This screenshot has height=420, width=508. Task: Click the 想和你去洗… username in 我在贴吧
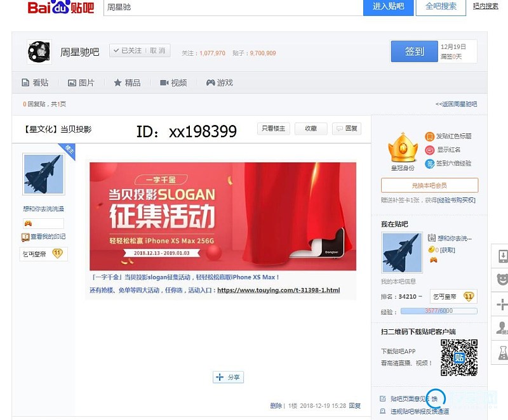pyautogui.click(x=455, y=238)
